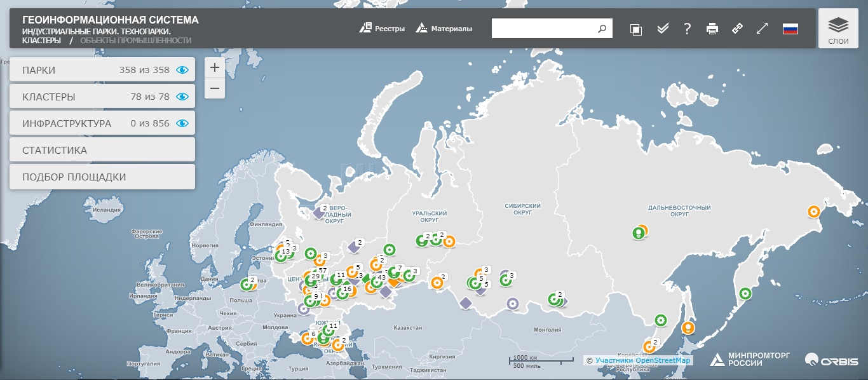The height and width of the screenshot is (380, 868).
Task: Expand the Подбор площадки panel
Action: (x=102, y=177)
